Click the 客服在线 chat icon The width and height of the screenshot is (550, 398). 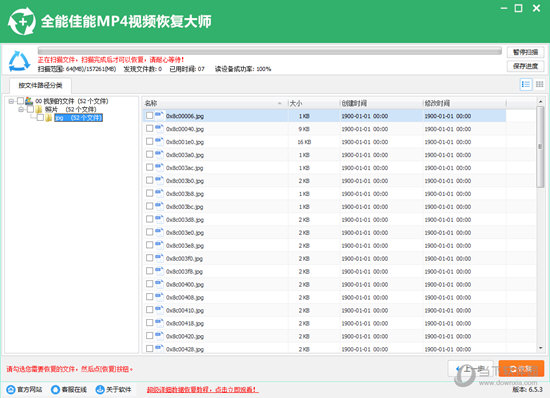click(55, 389)
